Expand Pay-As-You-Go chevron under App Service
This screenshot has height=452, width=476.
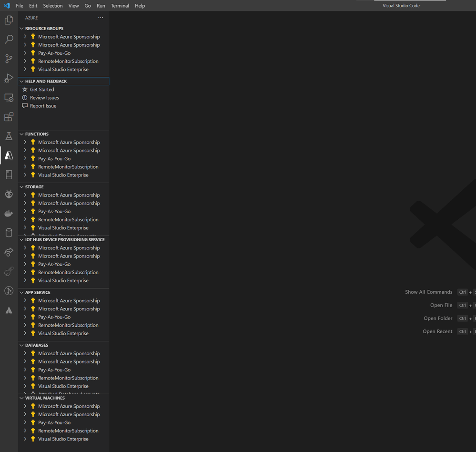25,317
